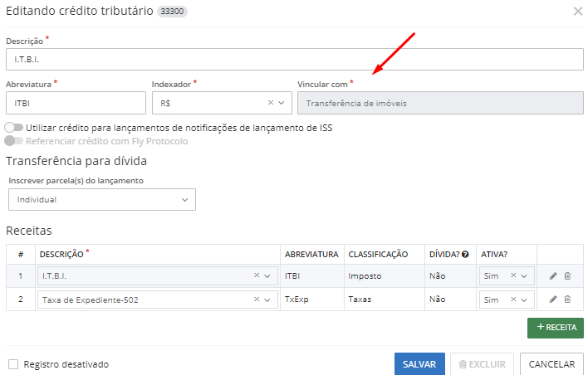Viewport: 588px width, 375px height.
Task: Check the Registro desativado checkbox
Action: coord(13,364)
